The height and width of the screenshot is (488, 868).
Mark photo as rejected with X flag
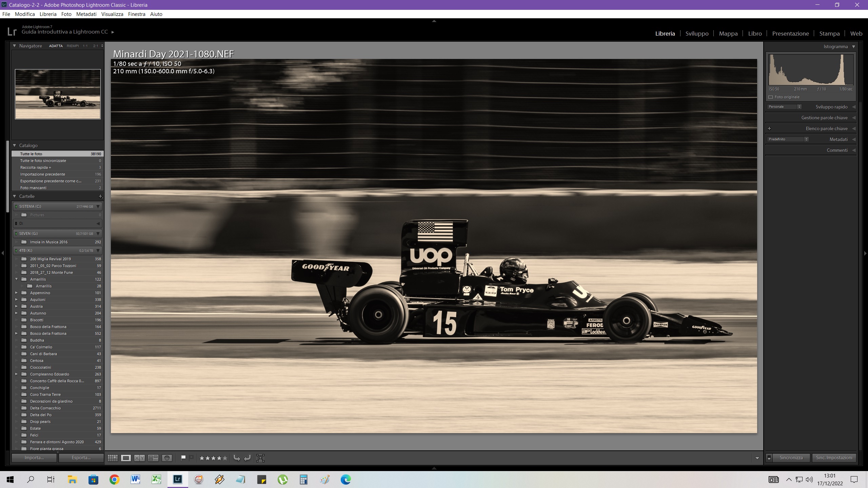(191, 457)
